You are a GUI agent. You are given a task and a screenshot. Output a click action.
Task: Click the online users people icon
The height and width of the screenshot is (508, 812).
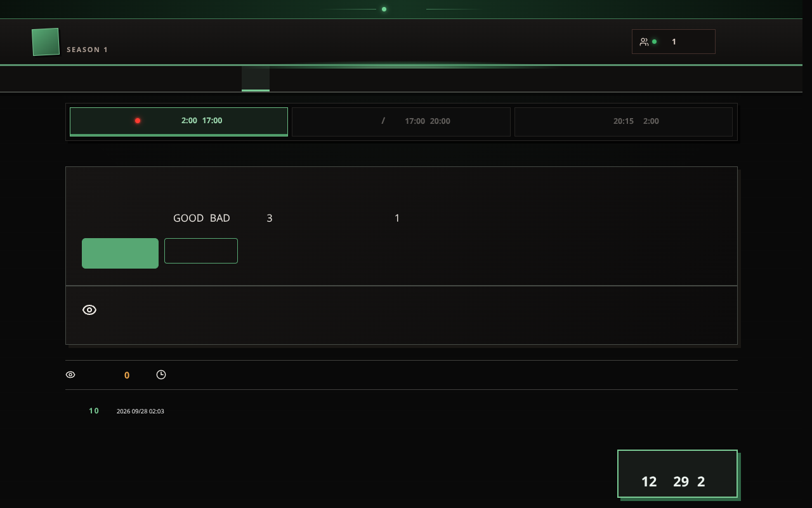644,42
